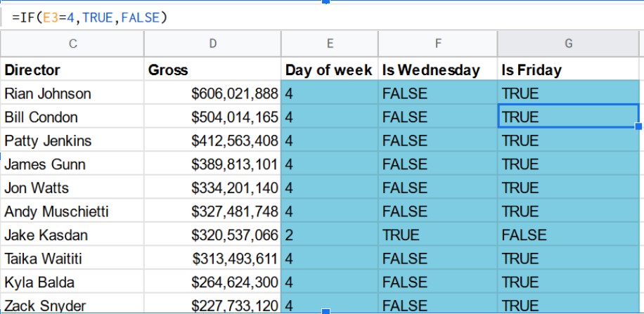Select the cell containing $504,014,165
This screenshot has height=314, width=644.
(x=212, y=117)
